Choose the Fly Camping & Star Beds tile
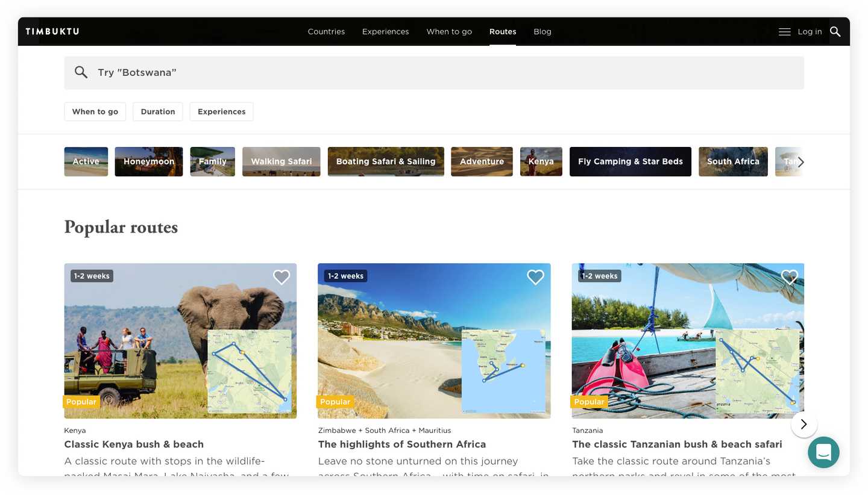This screenshot has width=868, height=495. tap(630, 161)
